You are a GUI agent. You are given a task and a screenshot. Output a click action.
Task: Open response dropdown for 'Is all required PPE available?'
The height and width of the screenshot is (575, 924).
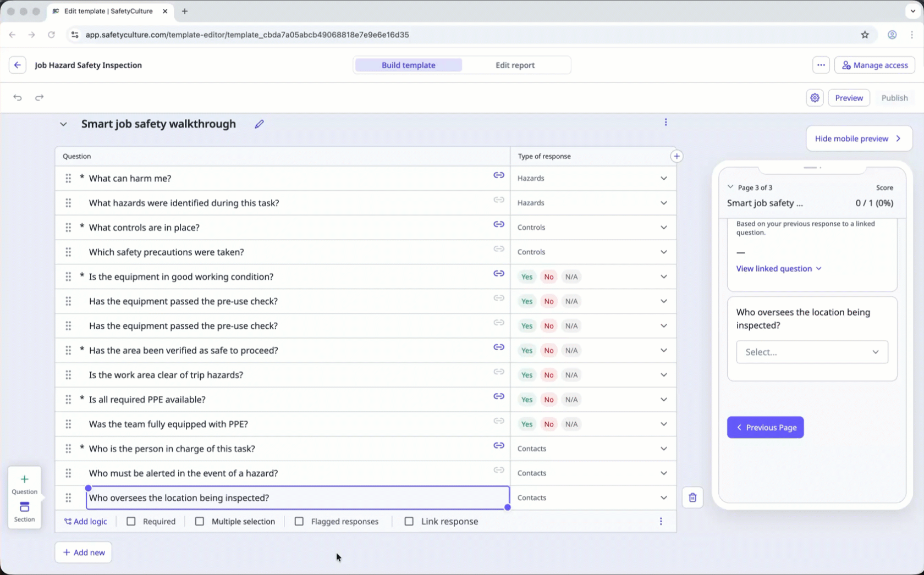click(x=663, y=400)
